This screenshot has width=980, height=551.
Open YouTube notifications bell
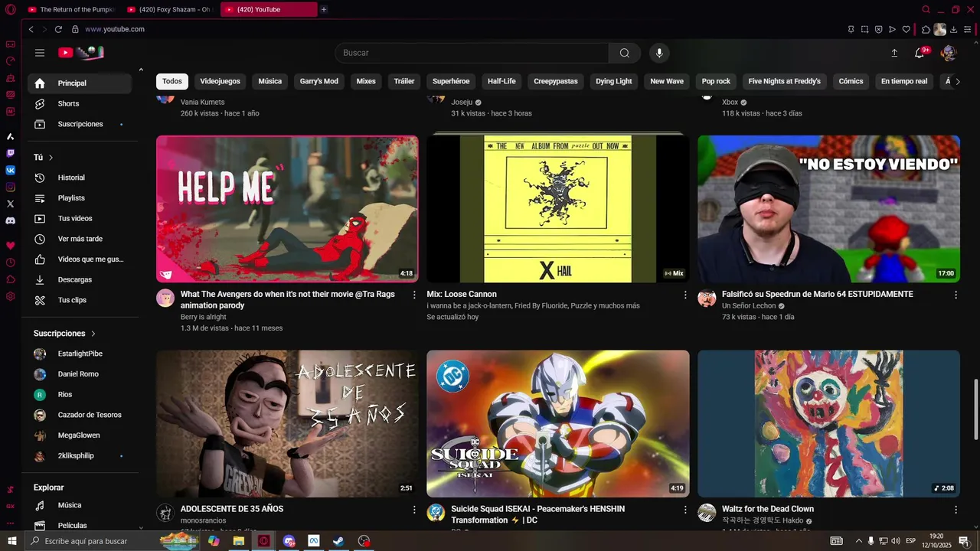click(x=920, y=53)
